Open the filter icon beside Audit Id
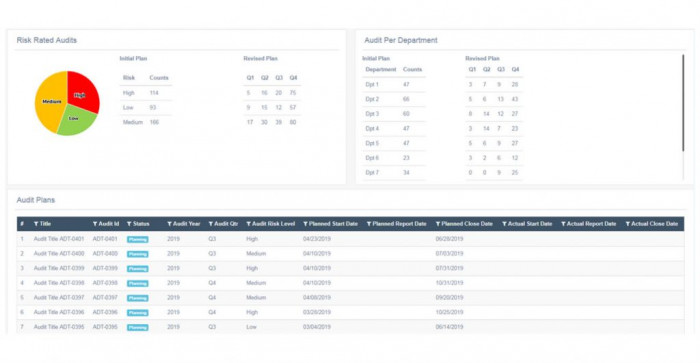 (x=95, y=224)
